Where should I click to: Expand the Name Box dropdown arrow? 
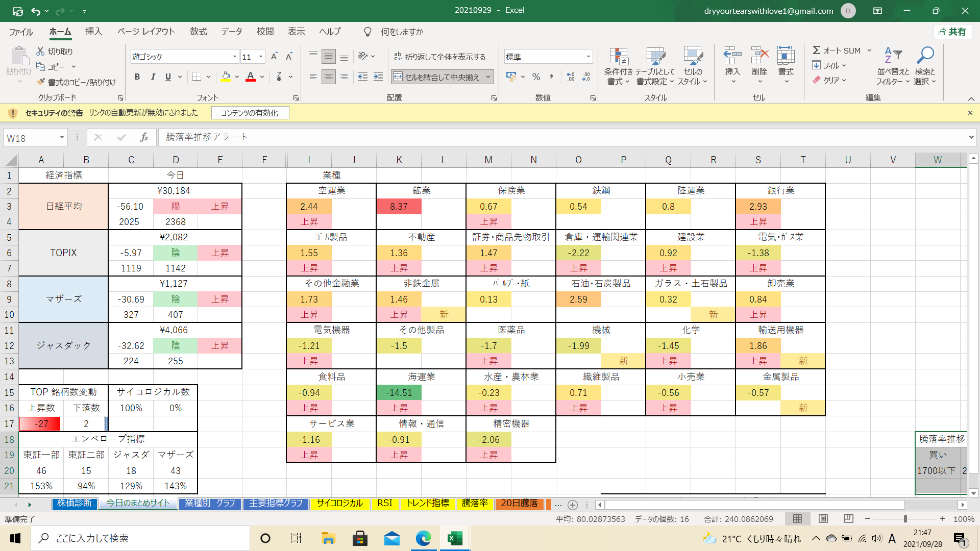[x=62, y=138]
